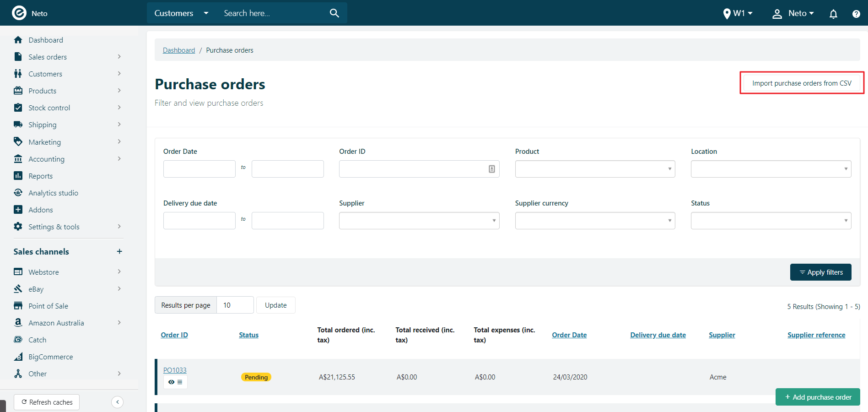
Task: Open the Reports menu item
Action: click(40, 176)
